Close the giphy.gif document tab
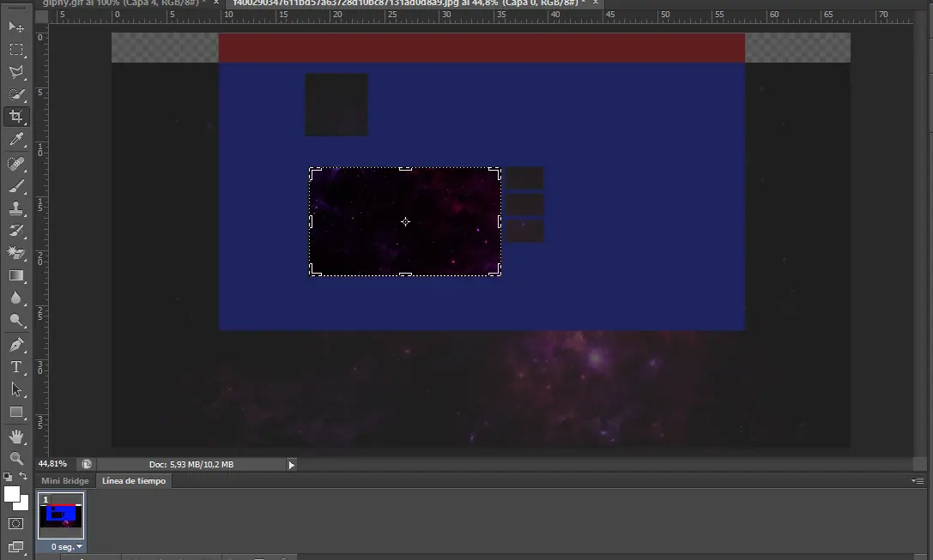933x560 pixels. click(216, 3)
